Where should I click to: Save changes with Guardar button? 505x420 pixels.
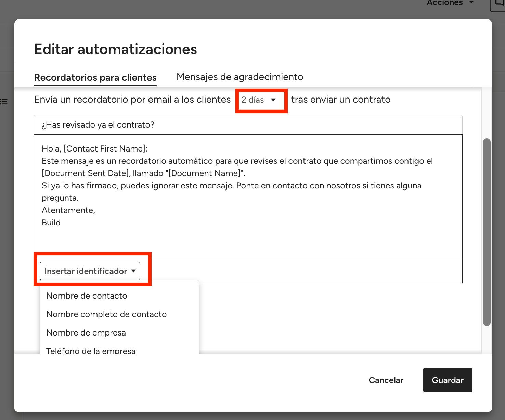click(x=448, y=380)
